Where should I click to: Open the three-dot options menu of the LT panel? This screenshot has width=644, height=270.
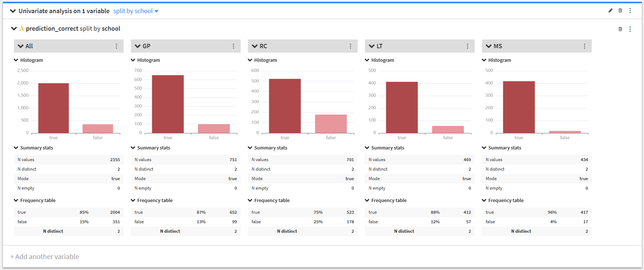pos(468,46)
